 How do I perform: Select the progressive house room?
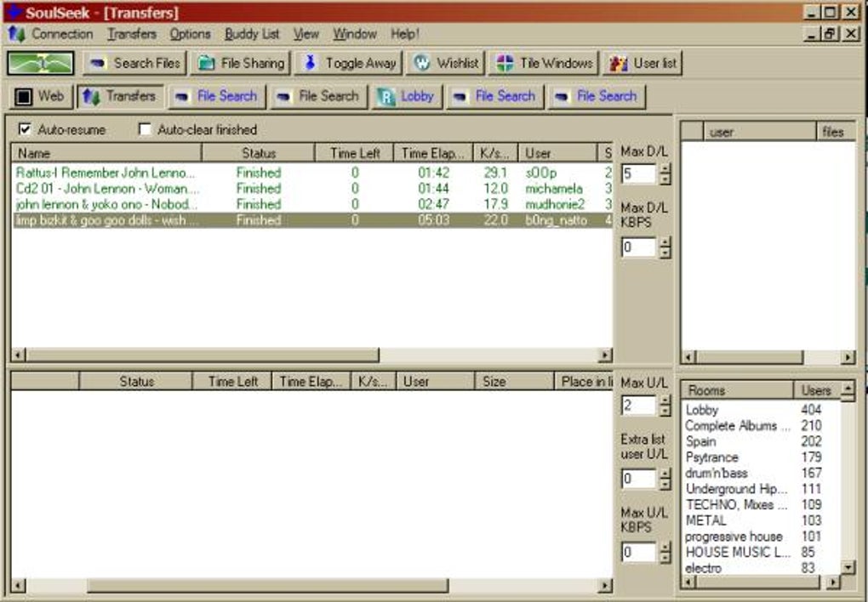coord(761,537)
